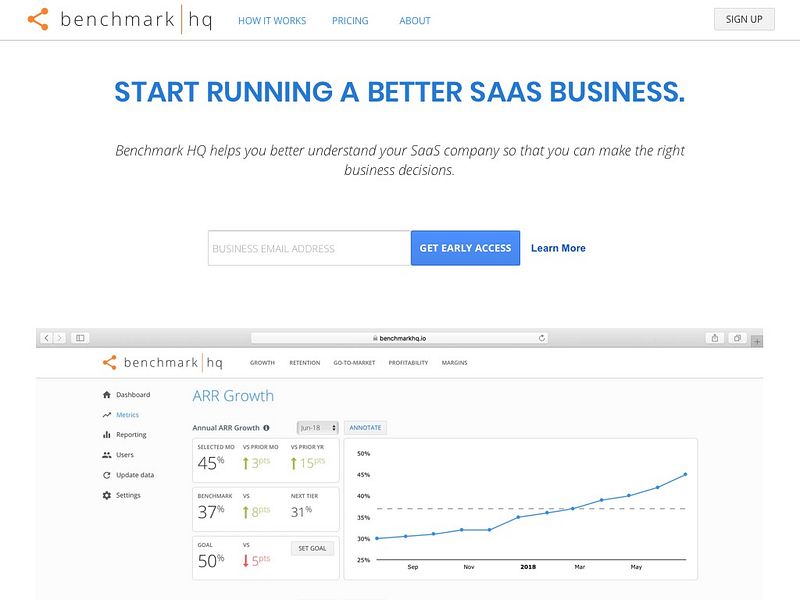The height and width of the screenshot is (600, 800).
Task: Select the Metrics trend-line icon
Action: pos(106,415)
